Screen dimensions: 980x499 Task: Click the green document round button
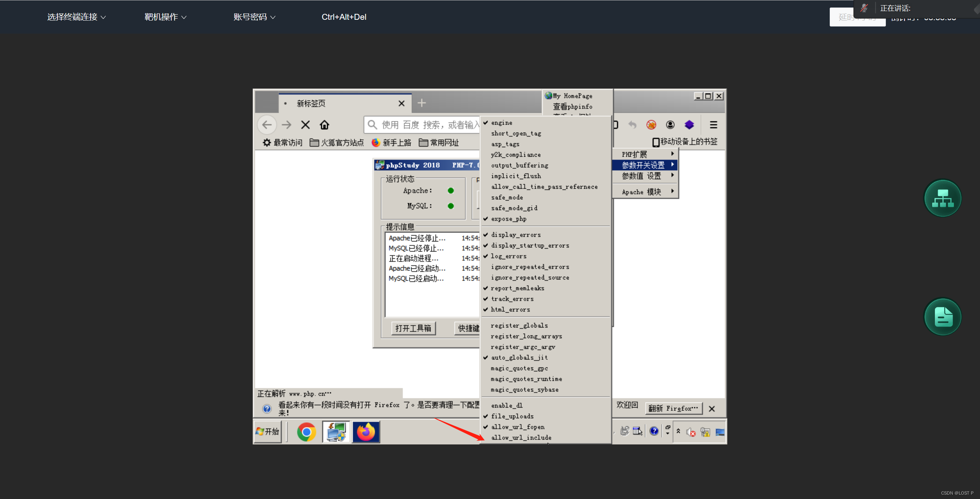tap(942, 317)
